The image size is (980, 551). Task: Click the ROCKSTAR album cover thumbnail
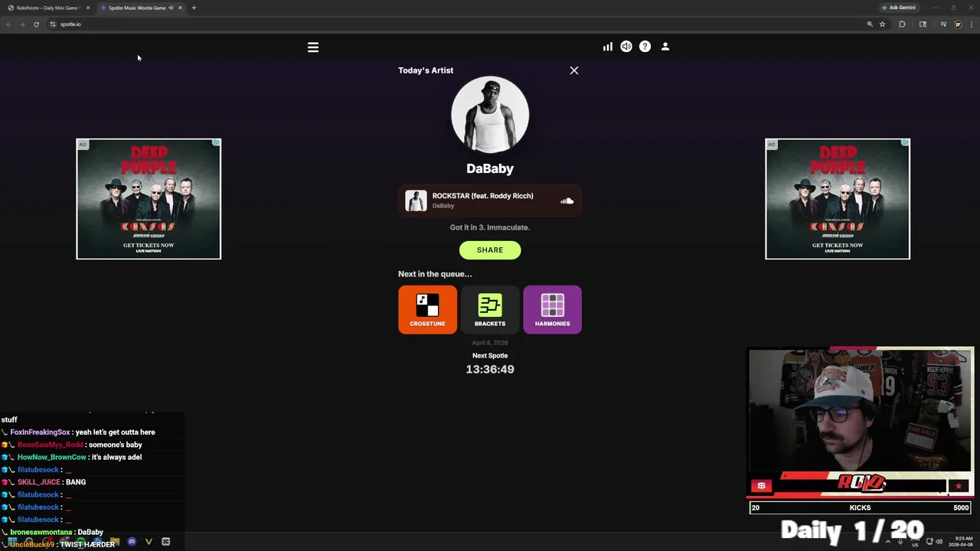coord(416,201)
